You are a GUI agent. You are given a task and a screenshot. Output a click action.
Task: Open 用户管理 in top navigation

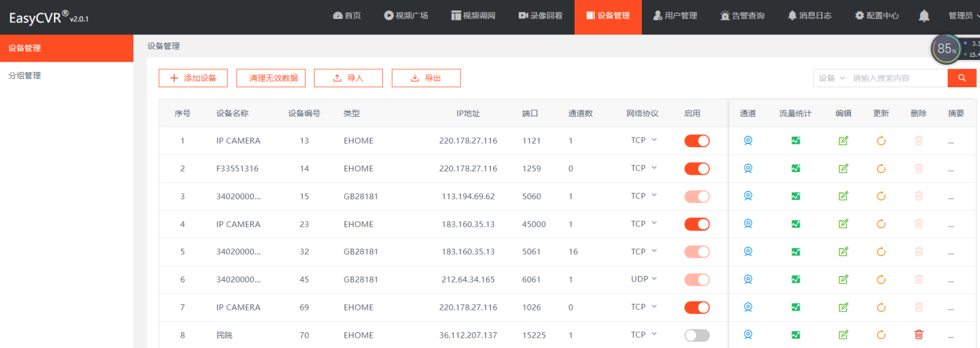(675, 16)
